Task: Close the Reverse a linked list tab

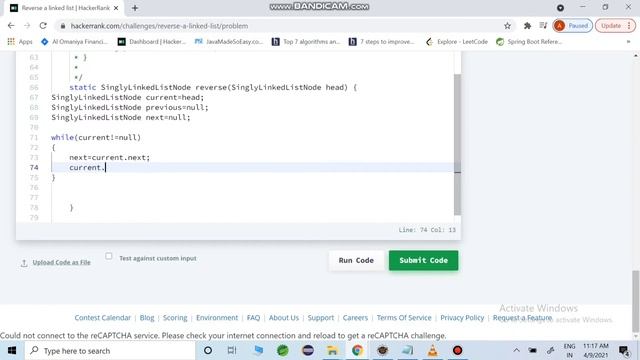Action: click(x=116, y=8)
